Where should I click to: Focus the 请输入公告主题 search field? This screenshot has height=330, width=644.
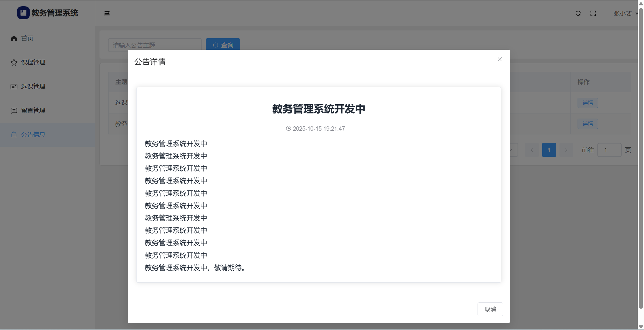click(155, 45)
